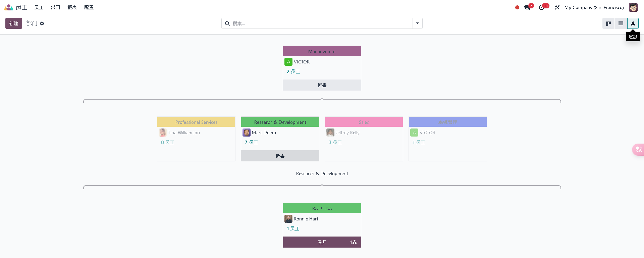This screenshot has height=258, width=644.
Task: Open the debug tools icon
Action: (x=557, y=7)
